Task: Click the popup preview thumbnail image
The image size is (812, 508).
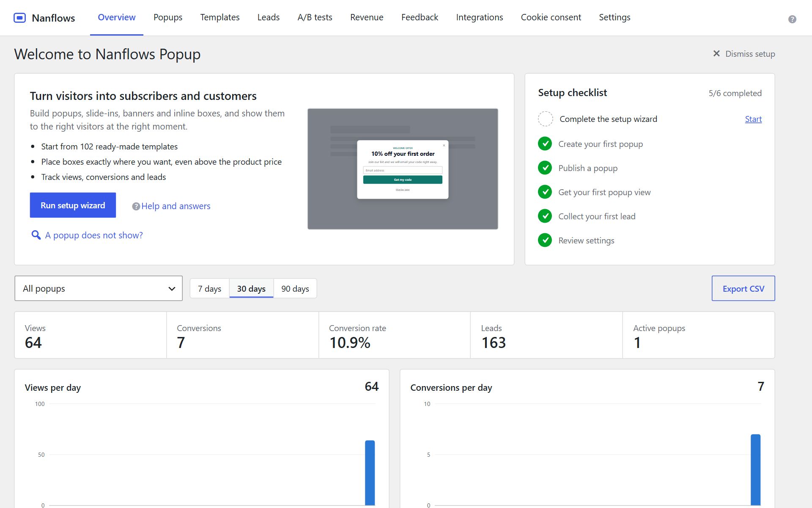Action: [x=403, y=169]
